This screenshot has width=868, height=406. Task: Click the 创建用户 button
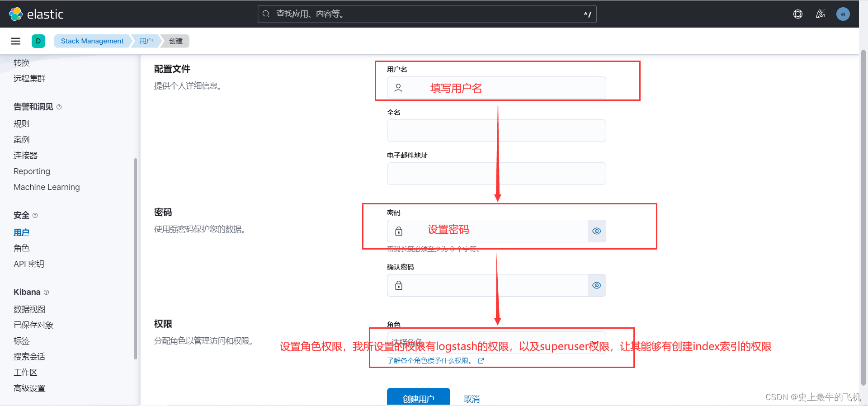(419, 397)
